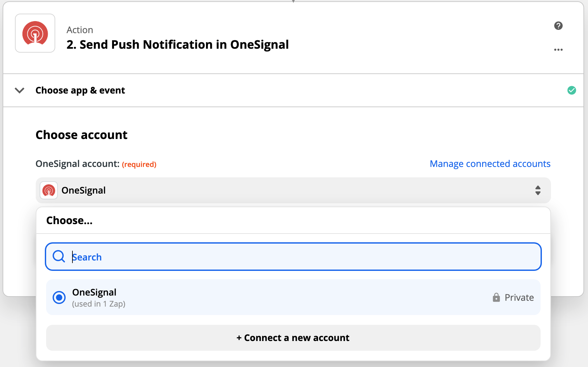The image size is (588, 367).
Task: Click the "Choose…" dropdown header text
Action: click(x=69, y=221)
